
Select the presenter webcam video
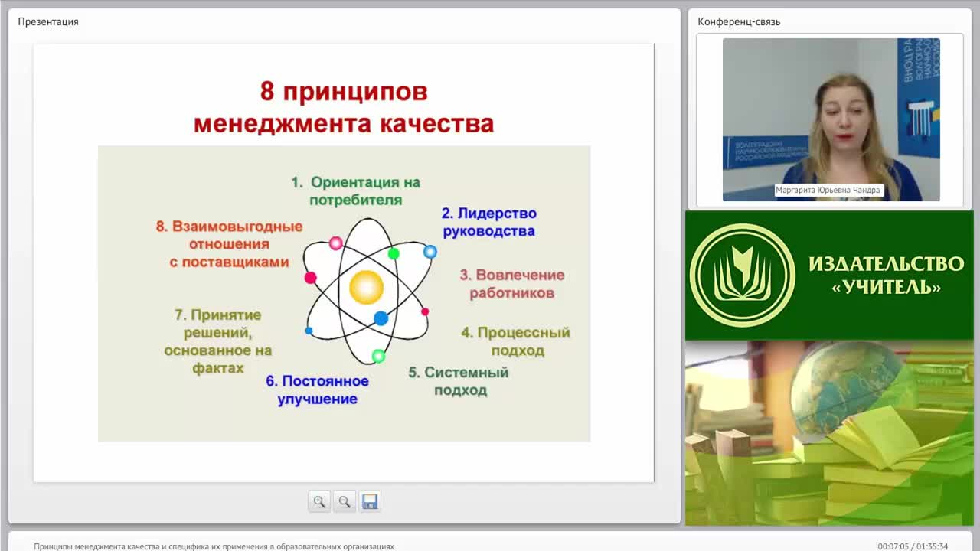831,119
